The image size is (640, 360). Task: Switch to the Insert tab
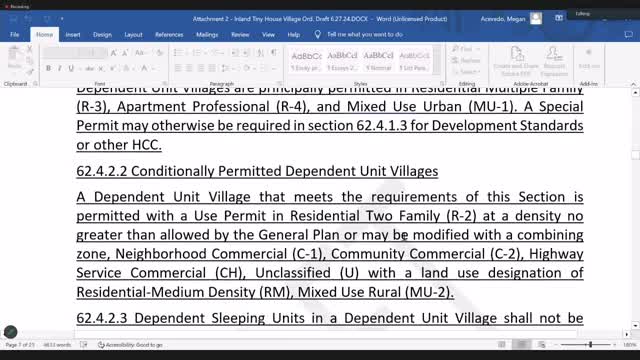[x=73, y=35]
